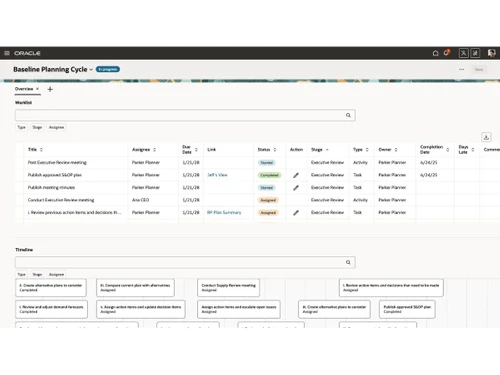The image size is (500, 375).
Task: Click the Timeline search magnifier icon
Action: 348,263
